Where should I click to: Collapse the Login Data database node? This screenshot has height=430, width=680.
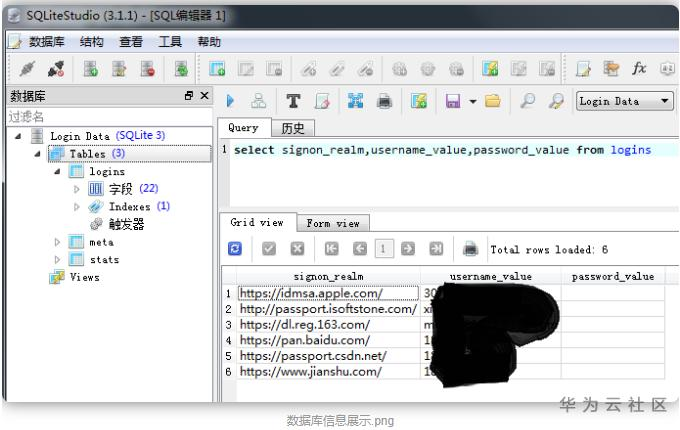point(18,136)
